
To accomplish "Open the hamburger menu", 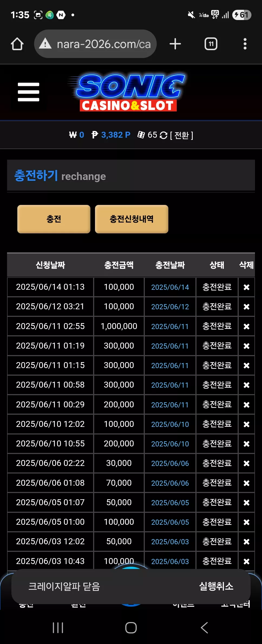I will click(28, 92).
